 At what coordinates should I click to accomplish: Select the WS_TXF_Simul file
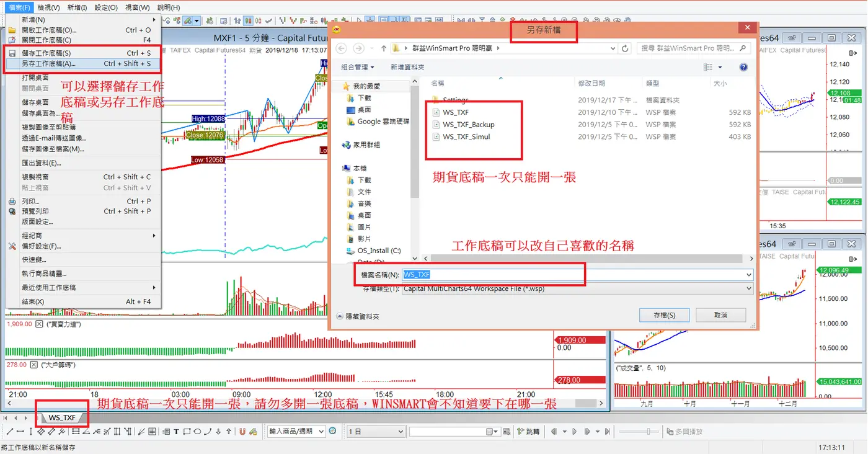(461, 136)
